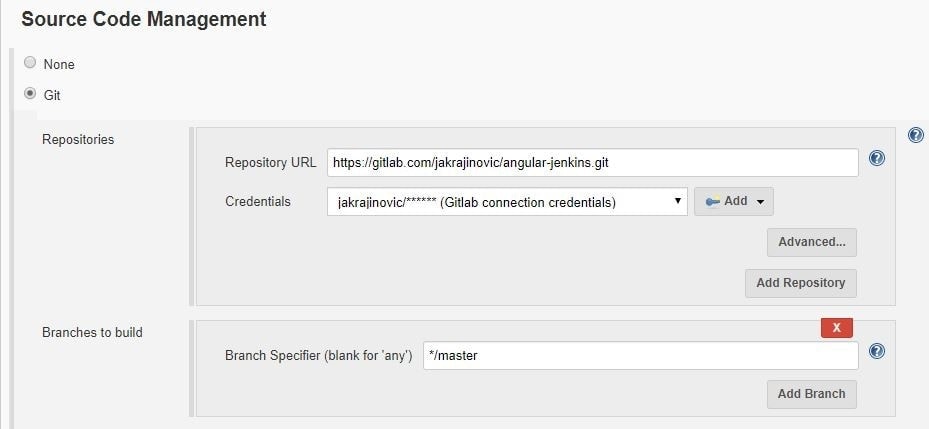Click the Repositories section label
Screen dimensions: 929x429
pyautogui.click(x=78, y=140)
